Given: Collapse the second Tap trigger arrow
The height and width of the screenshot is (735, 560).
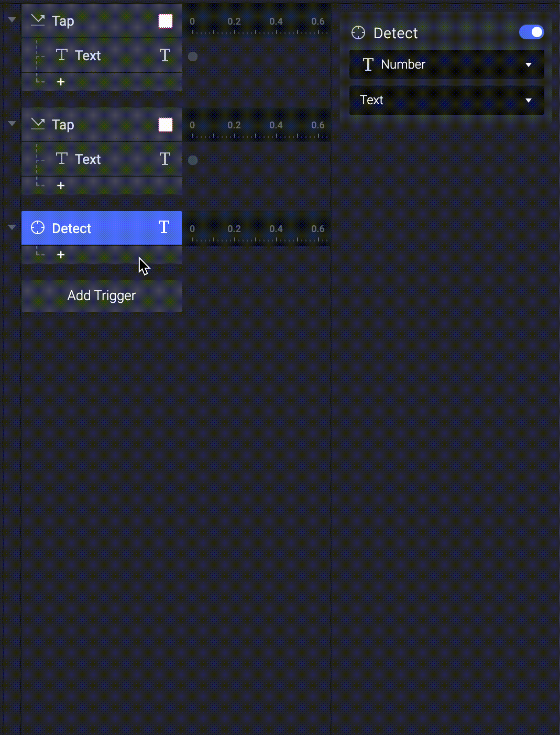Looking at the screenshot, I should (x=12, y=124).
